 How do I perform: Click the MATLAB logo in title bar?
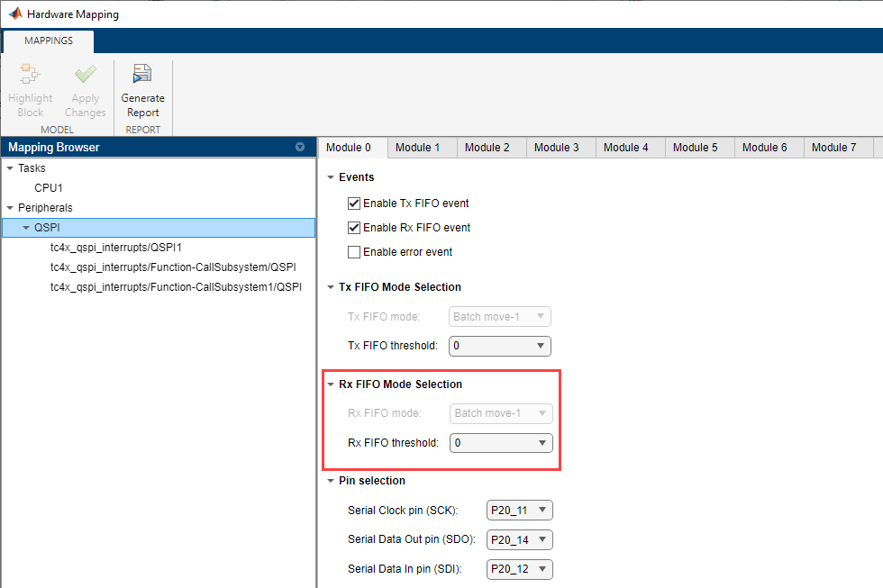coord(14,14)
